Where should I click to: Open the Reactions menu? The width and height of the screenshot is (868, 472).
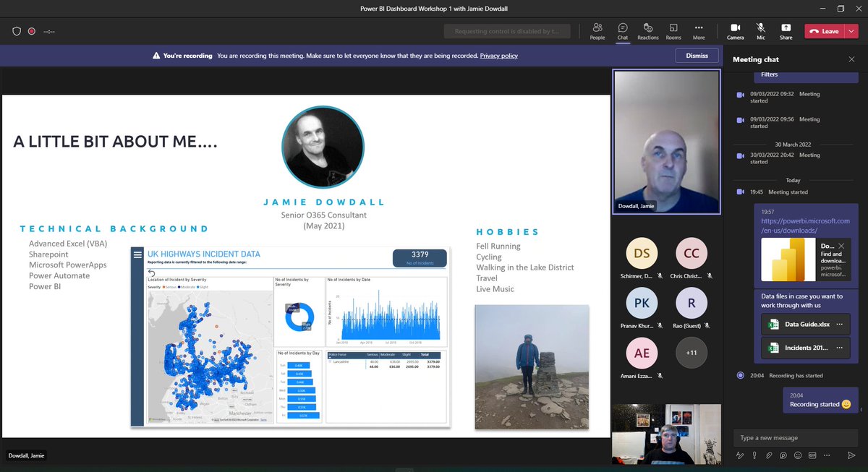pyautogui.click(x=648, y=31)
